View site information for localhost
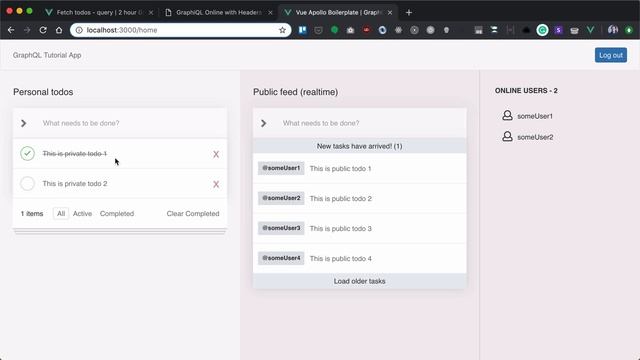640x360 pixels. click(79, 30)
